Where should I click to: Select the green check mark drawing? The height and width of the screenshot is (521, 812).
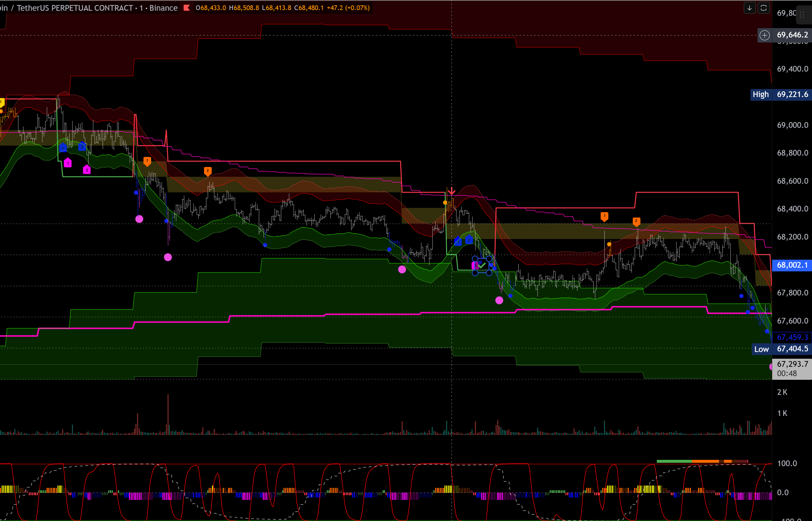click(482, 265)
